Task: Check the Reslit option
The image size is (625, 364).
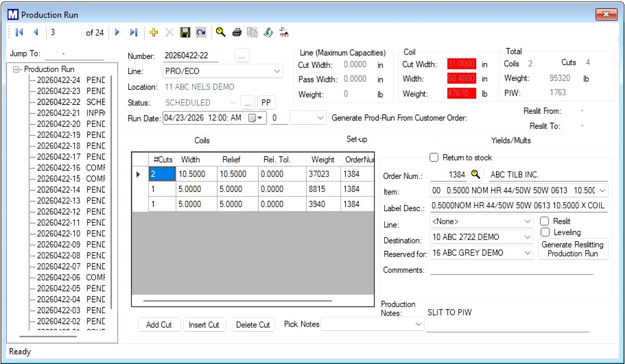Action: (544, 221)
